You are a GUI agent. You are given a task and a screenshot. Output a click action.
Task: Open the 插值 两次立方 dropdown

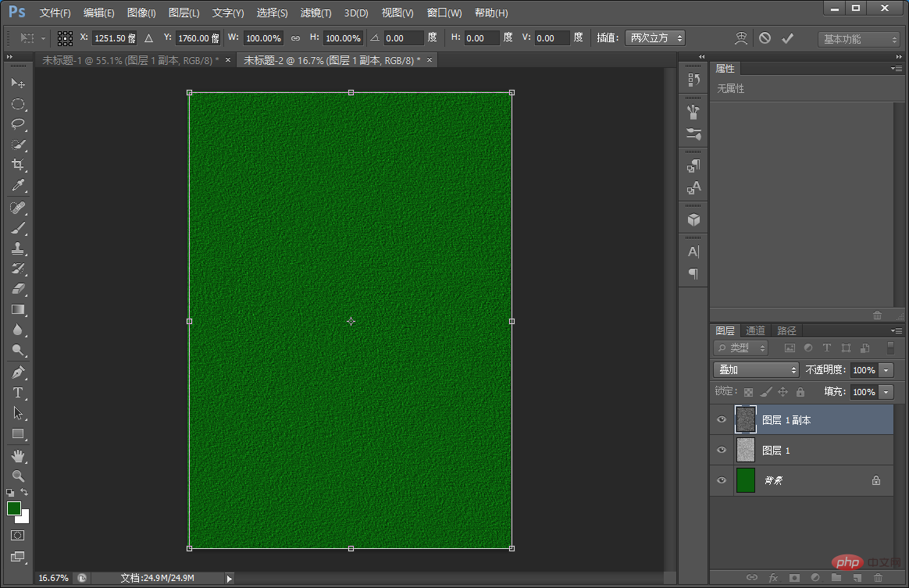655,38
